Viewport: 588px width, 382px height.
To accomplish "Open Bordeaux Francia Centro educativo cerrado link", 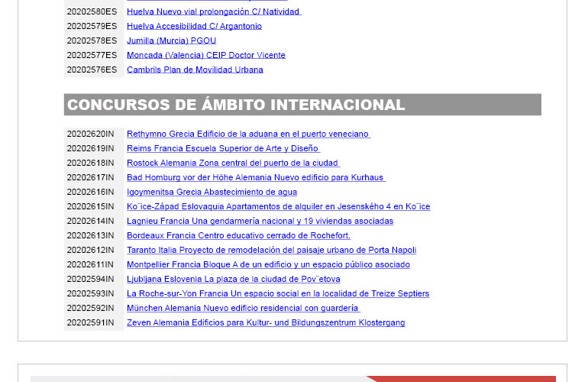I will [238, 235].
